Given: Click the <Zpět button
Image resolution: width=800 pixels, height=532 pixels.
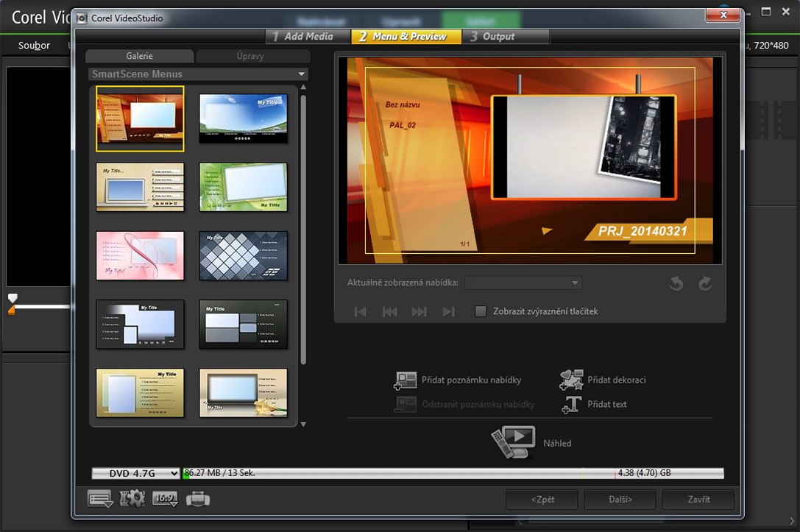Looking at the screenshot, I should tap(542, 499).
